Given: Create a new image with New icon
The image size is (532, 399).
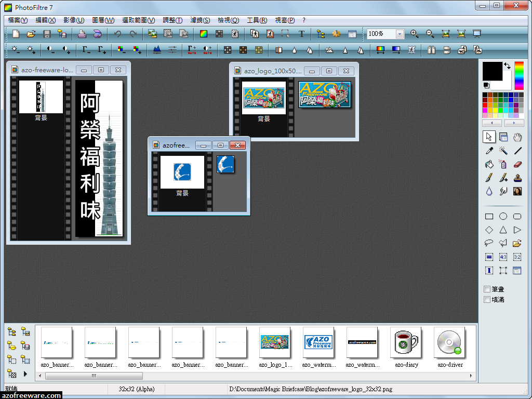Looking at the screenshot, I should (x=16, y=32).
